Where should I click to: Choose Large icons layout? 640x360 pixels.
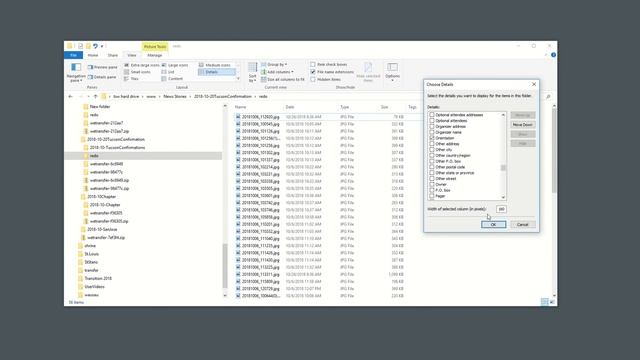175,65
